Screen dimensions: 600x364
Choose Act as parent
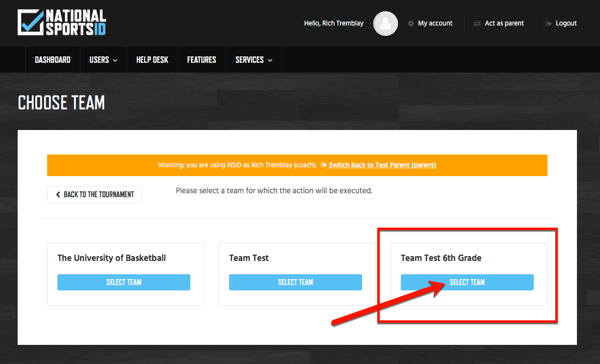(x=504, y=23)
